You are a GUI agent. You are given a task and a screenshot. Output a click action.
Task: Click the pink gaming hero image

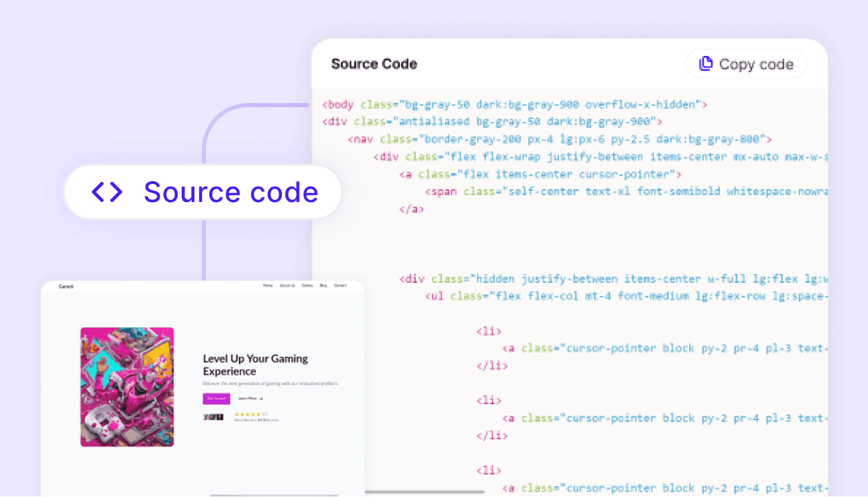click(x=127, y=386)
